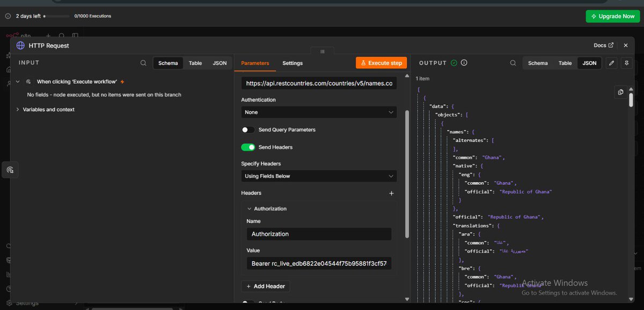Edit output with the pencil icon
644x310 pixels.
click(x=611, y=63)
